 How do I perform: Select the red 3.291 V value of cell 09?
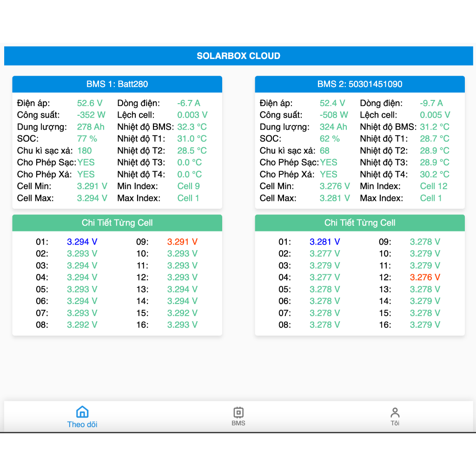[x=182, y=242]
